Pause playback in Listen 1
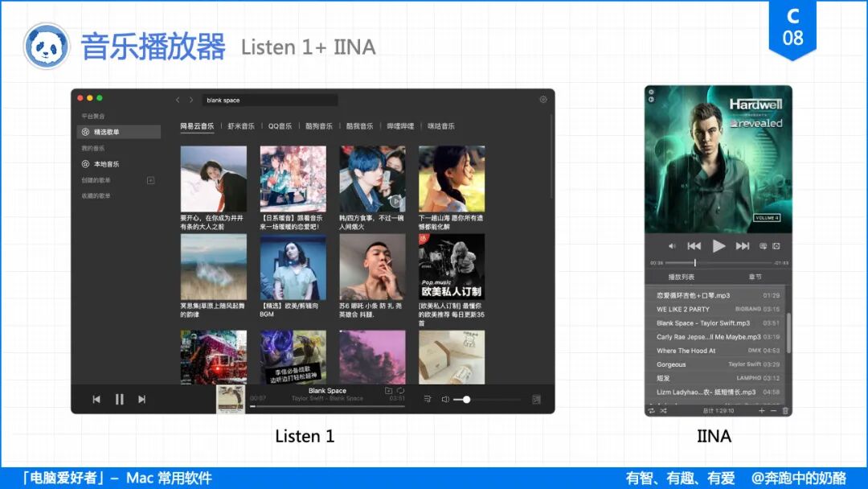 119,399
